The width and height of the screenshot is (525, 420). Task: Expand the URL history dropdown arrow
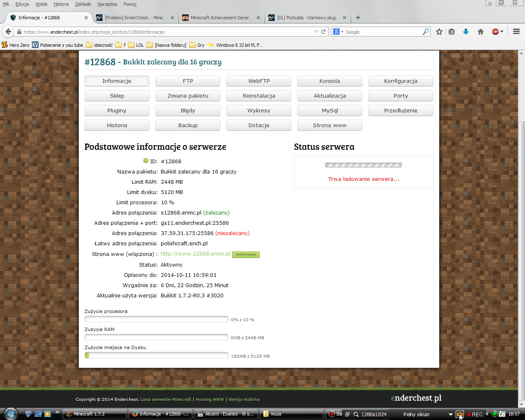316,32
